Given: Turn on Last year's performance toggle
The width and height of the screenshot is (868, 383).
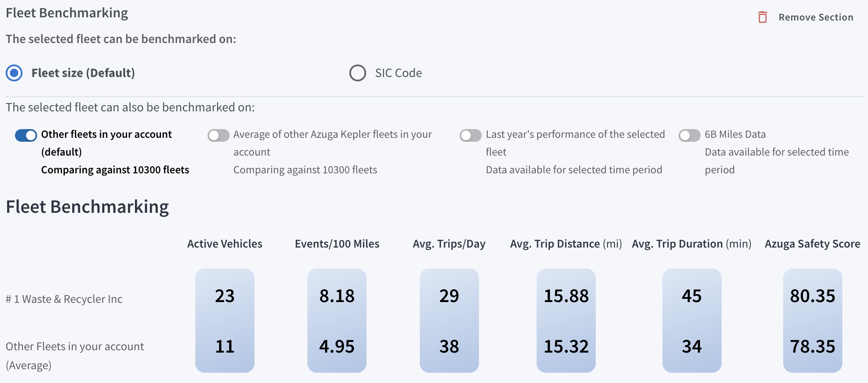Looking at the screenshot, I should pos(470,135).
